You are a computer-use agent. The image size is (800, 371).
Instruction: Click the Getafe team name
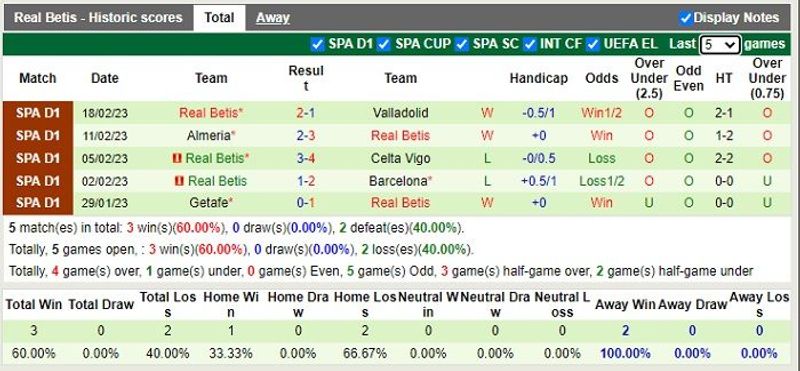[211, 203]
